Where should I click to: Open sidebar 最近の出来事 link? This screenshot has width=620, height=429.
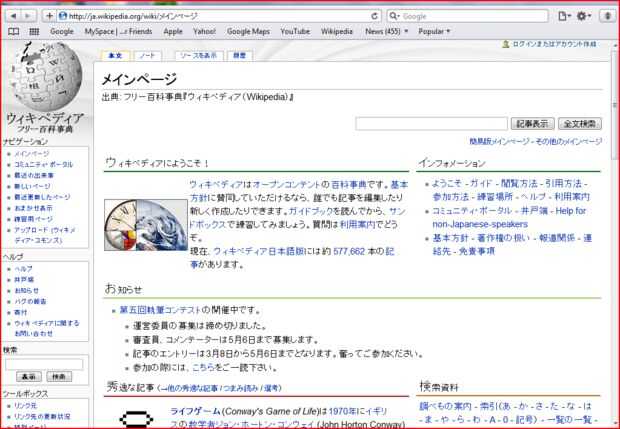(x=34, y=175)
